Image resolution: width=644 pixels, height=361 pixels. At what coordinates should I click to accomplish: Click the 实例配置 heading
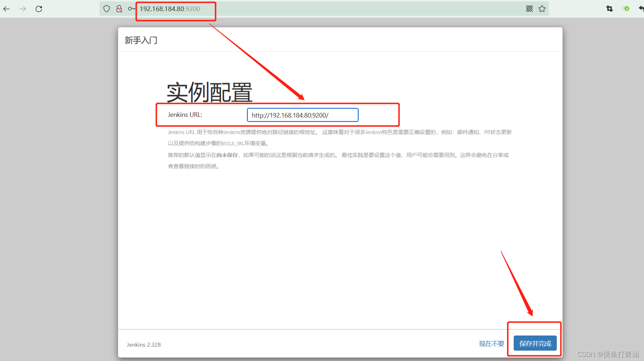(210, 92)
